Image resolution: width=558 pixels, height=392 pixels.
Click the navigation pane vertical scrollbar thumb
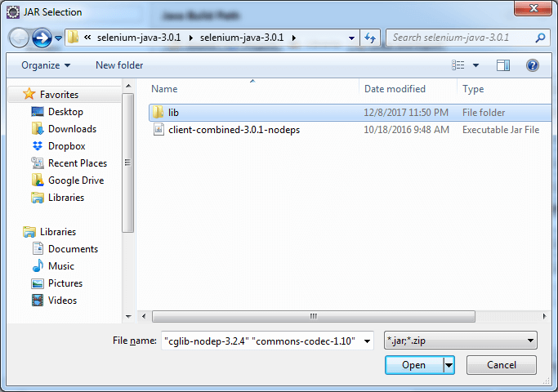point(127,163)
